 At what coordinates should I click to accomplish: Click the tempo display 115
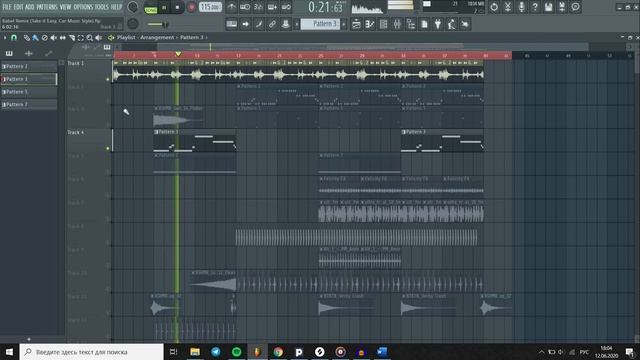tap(210, 7)
